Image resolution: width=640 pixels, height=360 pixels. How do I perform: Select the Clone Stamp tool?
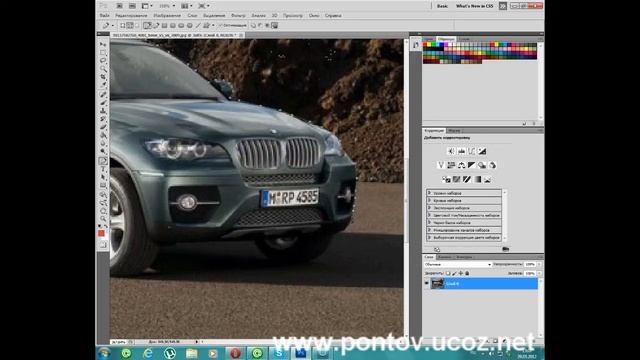click(103, 111)
